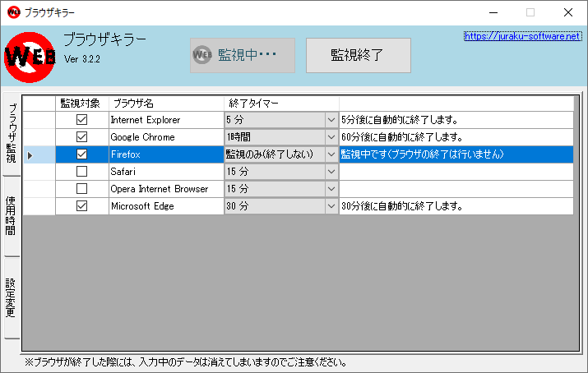Open Opera's 15 分 timer dropdown
The height and width of the screenshot is (373, 588).
(x=331, y=189)
